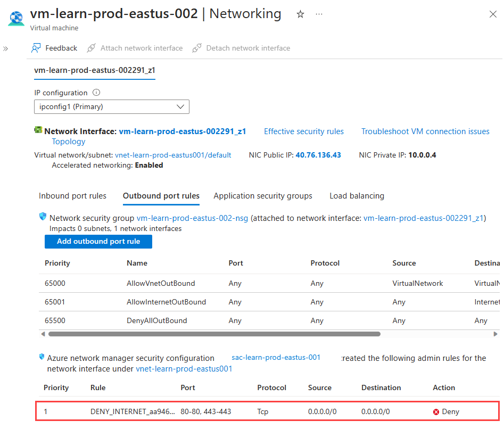
Task: Click the Add outbound port rule button
Action: pyautogui.click(x=98, y=242)
